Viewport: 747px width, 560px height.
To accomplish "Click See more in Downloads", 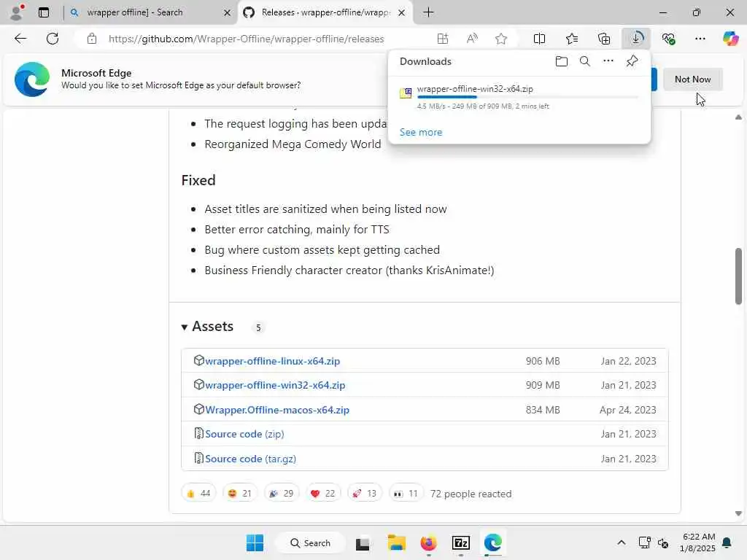I will click(421, 132).
